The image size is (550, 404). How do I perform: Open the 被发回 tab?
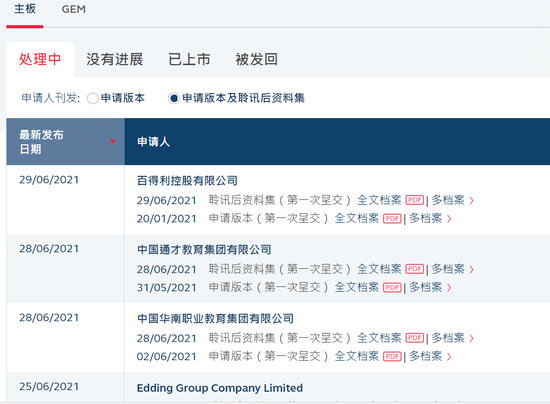click(x=257, y=59)
